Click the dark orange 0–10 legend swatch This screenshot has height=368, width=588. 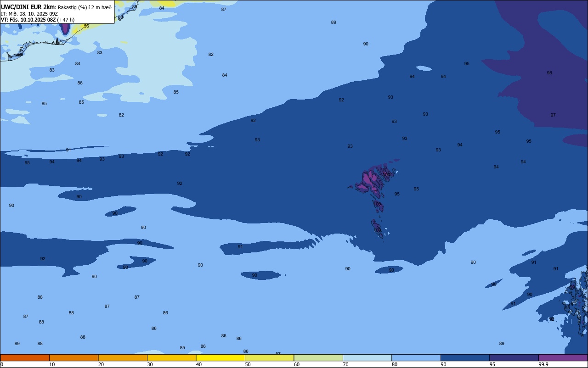point(25,357)
